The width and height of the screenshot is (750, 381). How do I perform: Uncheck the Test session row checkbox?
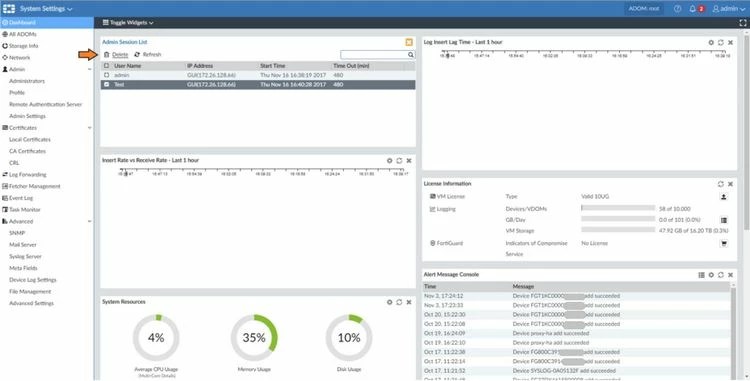point(106,85)
